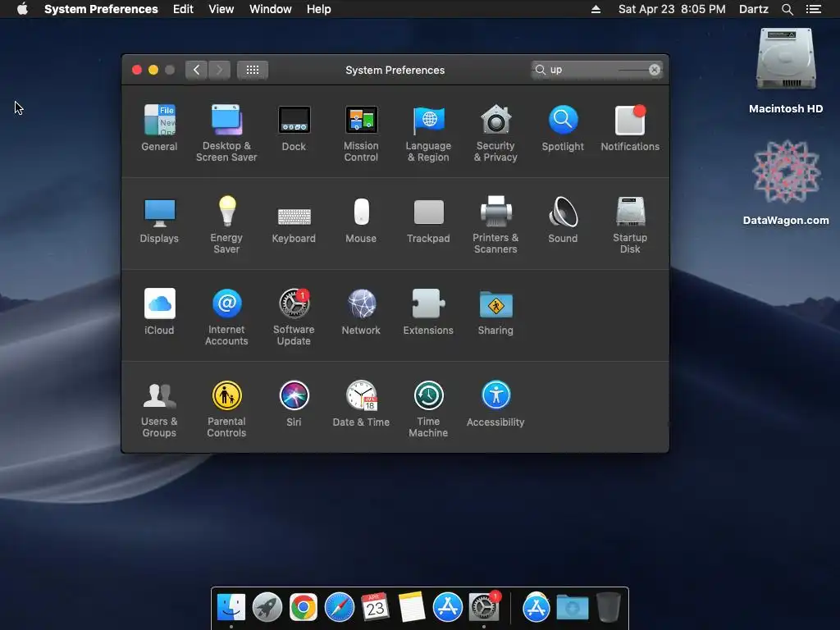Open Parental Controls preferences
The image size is (840, 630).
click(226, 409)
